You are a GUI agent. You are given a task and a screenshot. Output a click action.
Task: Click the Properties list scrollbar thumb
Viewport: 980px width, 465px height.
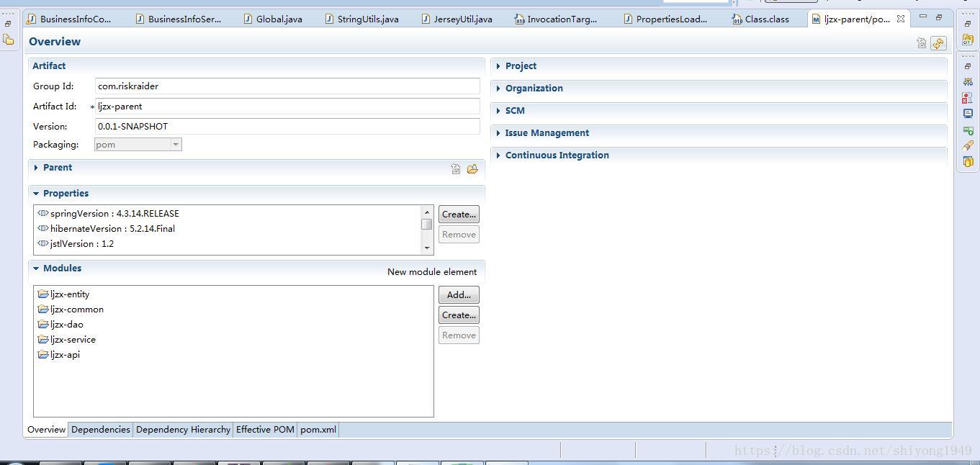tap(427, 225)
